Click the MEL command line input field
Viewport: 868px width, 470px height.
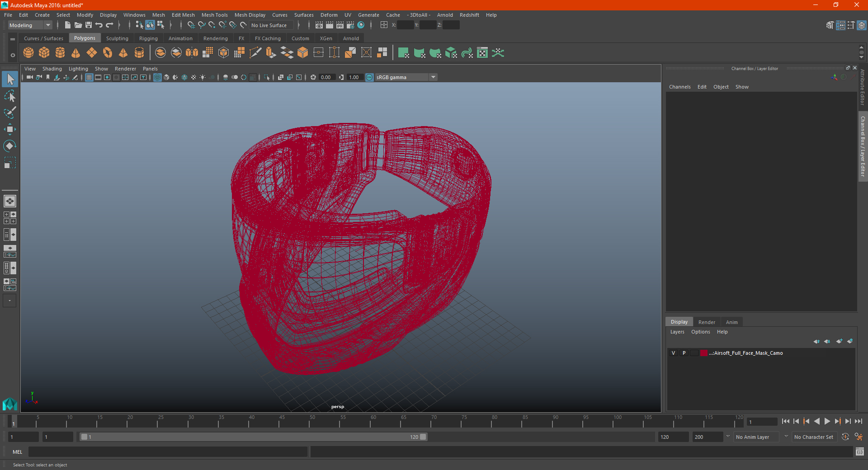(168, 452)
